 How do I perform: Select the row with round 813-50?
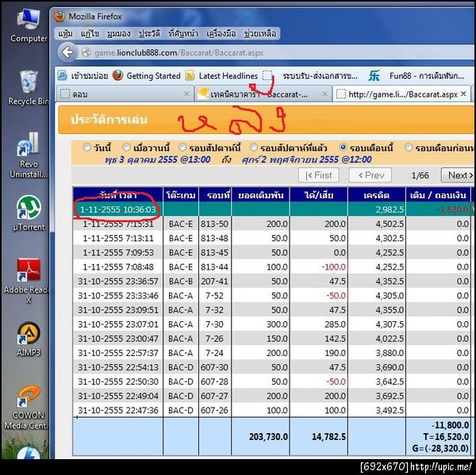[x=273, y=224]
